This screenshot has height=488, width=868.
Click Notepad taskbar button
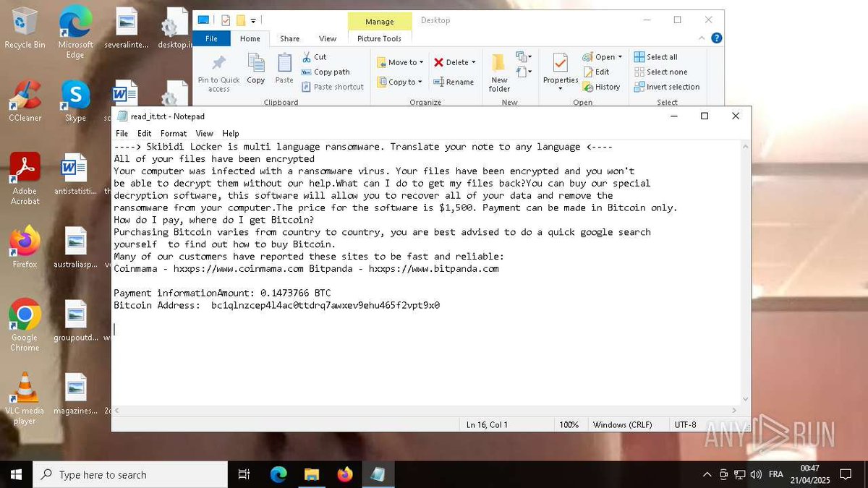[x=378, y=474]
